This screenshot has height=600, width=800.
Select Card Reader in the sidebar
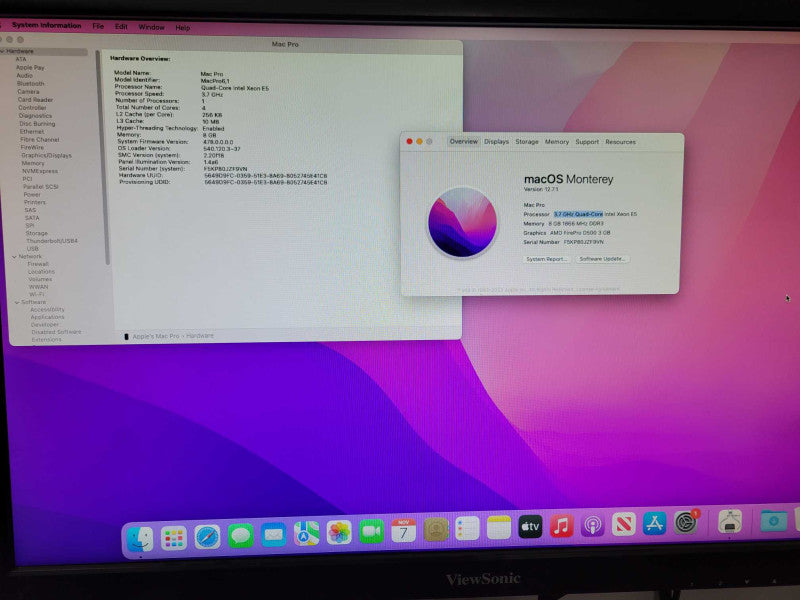[x=35, y=100]
